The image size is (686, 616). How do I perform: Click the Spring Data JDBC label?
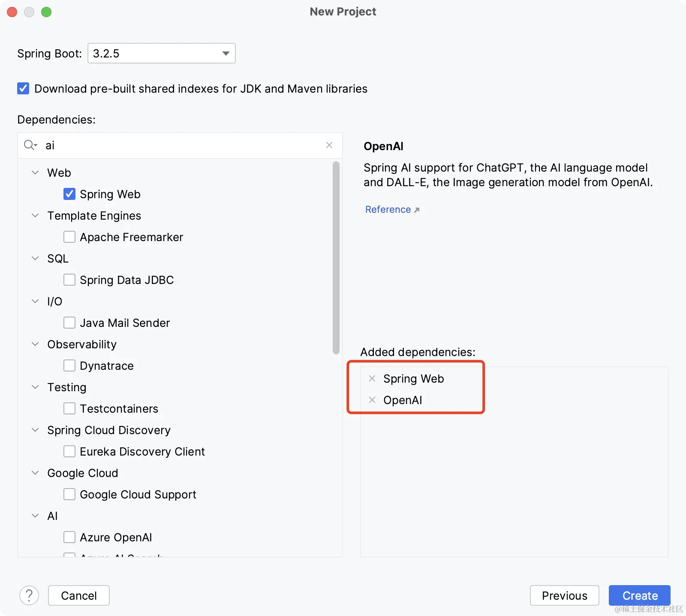(x=126, y=280)
